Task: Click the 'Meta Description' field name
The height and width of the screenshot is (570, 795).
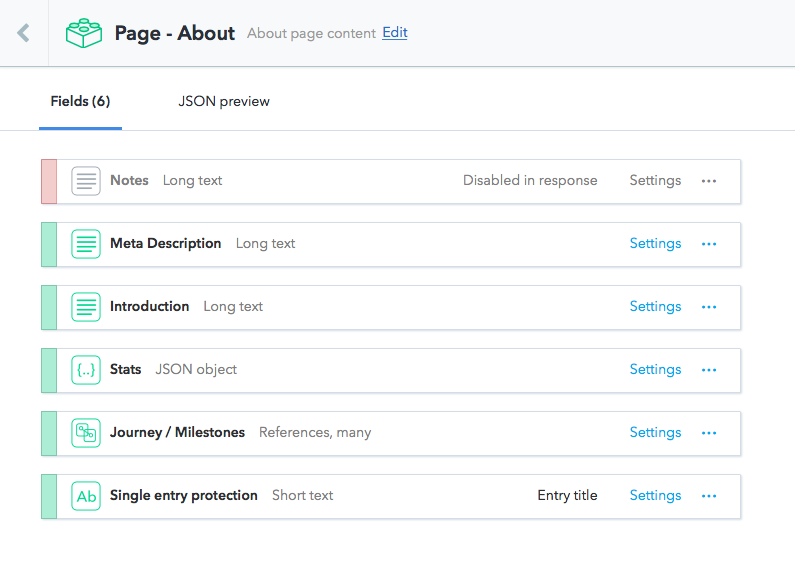Action: click(165, 243)
